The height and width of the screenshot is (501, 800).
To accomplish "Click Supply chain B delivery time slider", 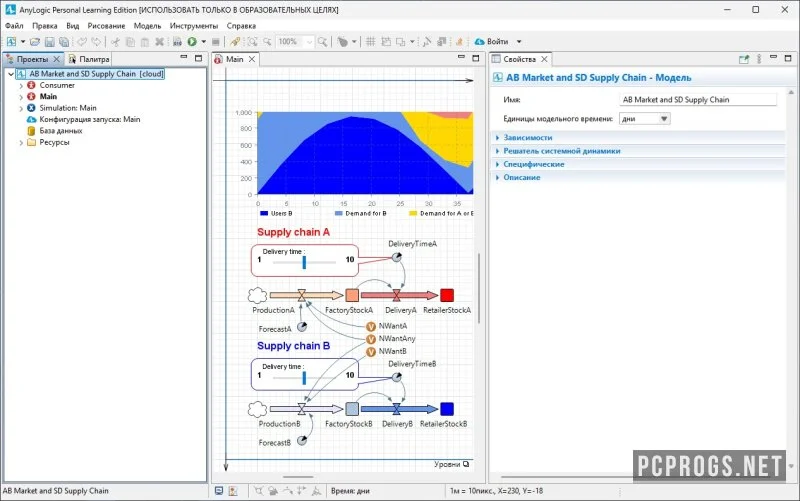I will pos(304,378).
